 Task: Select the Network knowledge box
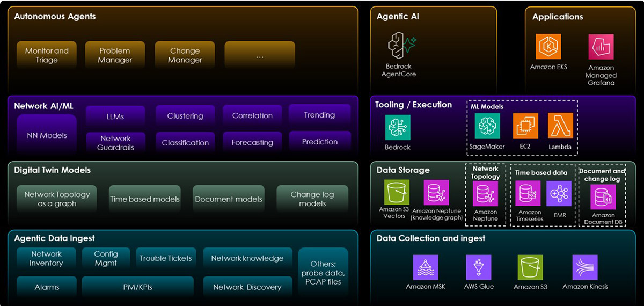point(247,258)
